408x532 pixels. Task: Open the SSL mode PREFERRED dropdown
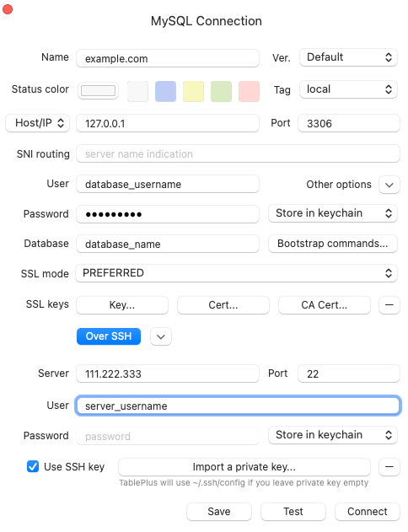(236, 273)
